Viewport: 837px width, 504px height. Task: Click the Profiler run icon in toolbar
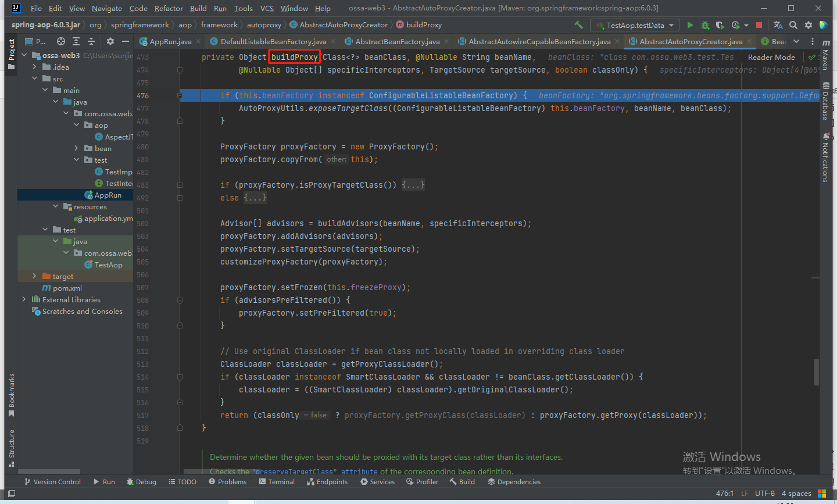tap(735, 25)
